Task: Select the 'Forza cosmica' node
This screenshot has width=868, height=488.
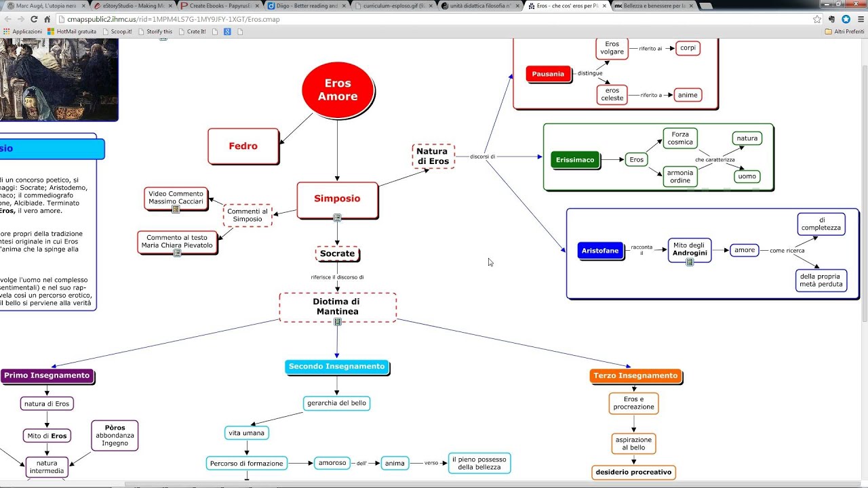Action: [680, 138]
